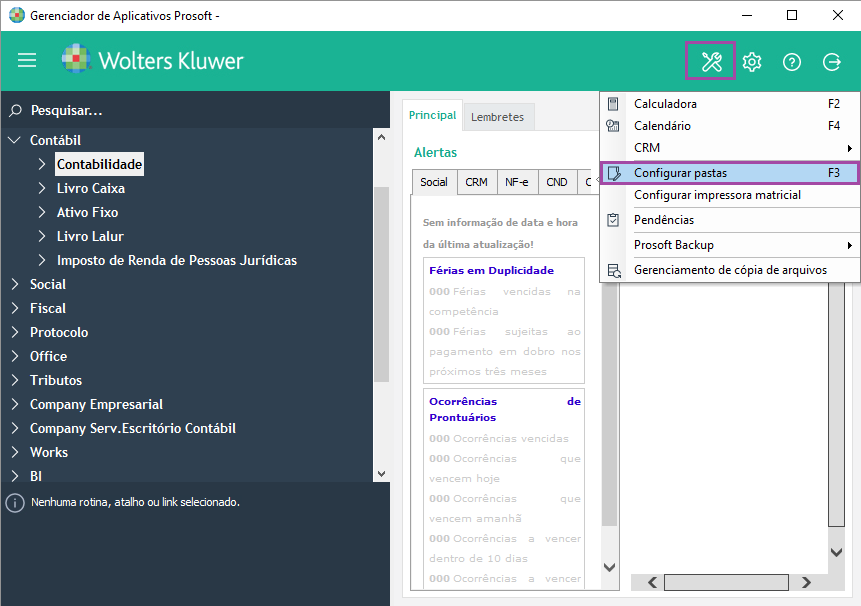The height and width of the screenshot is (606, 861).
Task: Click horizontal scrollbar left arrow
Action: 652,582
